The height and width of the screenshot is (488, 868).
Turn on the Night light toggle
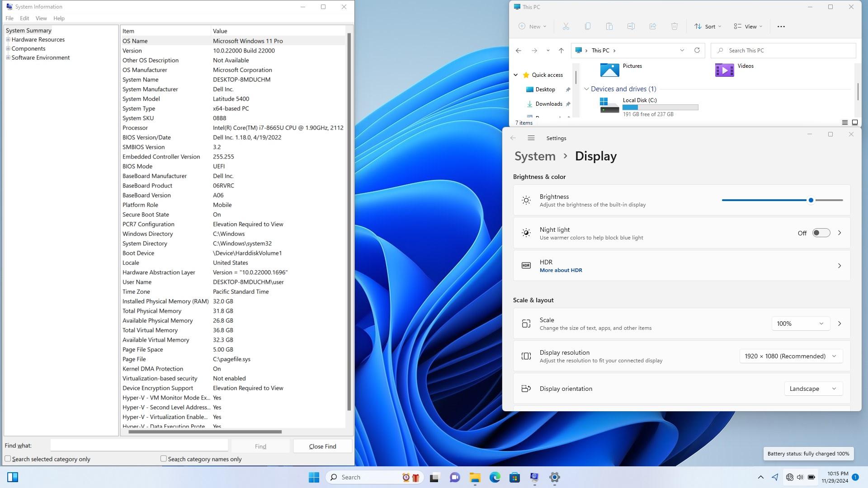(x=821, y=233)
